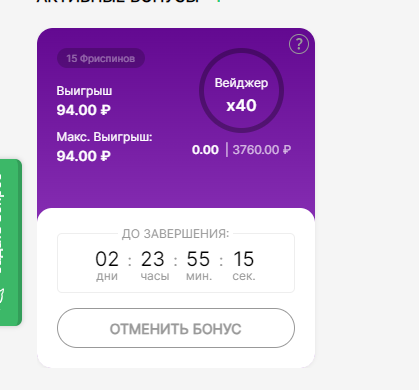The image size is (419, 390).
Task: Click the leaf icon on green side tab
Action: coord(1,296)
